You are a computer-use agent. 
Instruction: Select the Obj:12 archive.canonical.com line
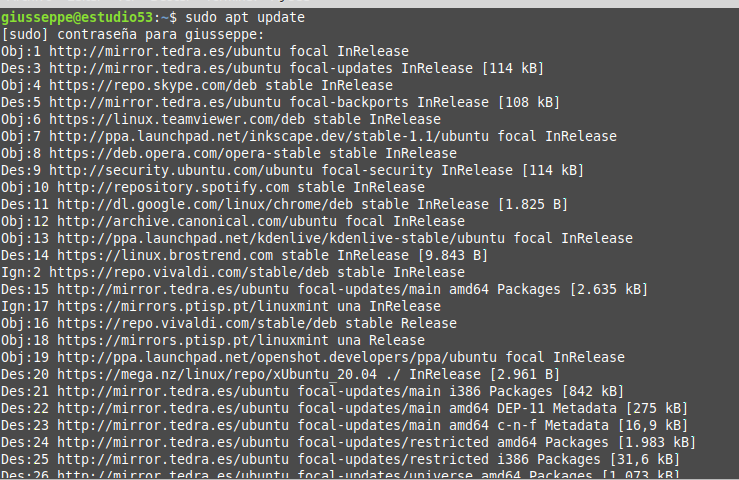pyautogui.click(x=233, y=221)
